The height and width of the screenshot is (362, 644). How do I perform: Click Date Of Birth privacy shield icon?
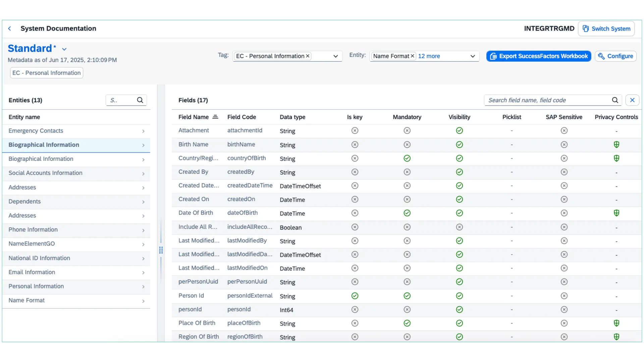616,213
